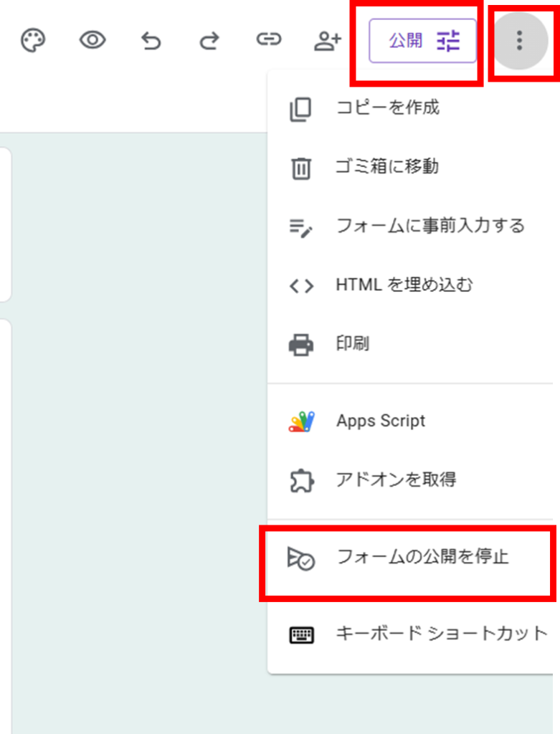Toggle the three-dot more options menu
The image size is (560, 734).
pos(519,41)
